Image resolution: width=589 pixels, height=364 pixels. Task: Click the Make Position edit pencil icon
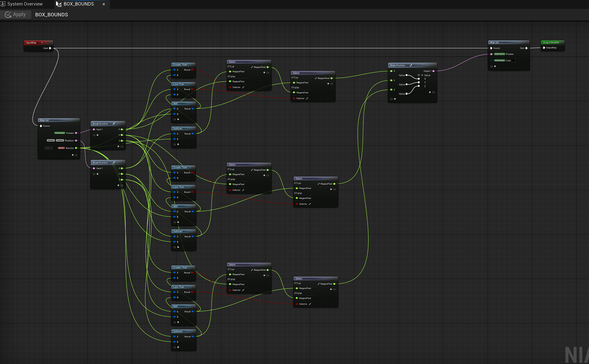coord(411,66)
